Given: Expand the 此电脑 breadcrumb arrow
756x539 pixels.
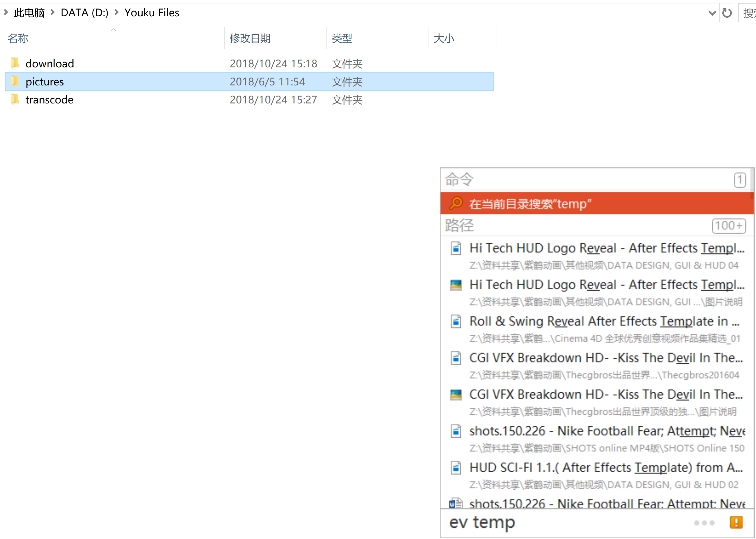Looking at the screenshot, I should [52, 12].
